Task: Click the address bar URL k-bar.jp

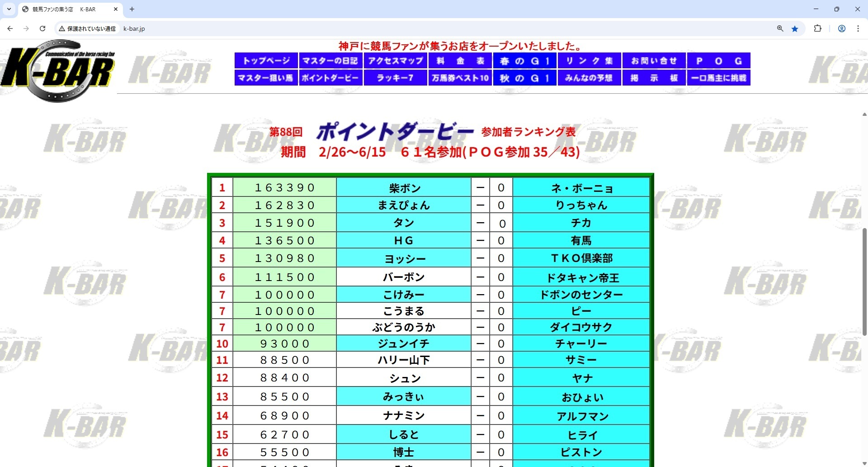Action: [134, 29]
